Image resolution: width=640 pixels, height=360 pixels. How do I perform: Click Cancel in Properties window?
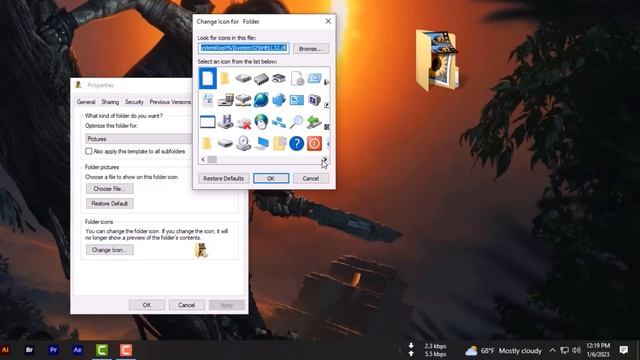[187, 305]
